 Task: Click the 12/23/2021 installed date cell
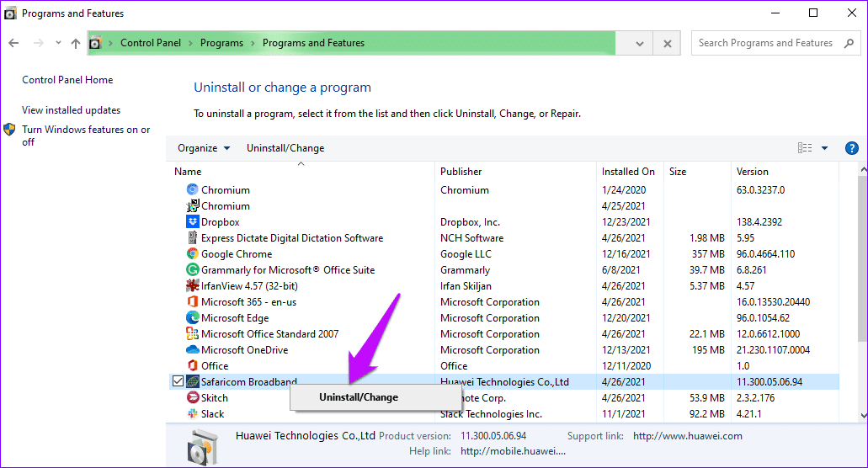(626, 222)
